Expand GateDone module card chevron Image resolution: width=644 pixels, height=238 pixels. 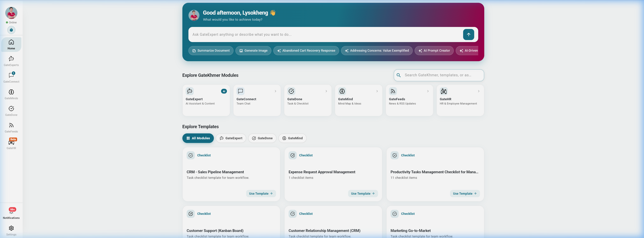pos(326,91)
